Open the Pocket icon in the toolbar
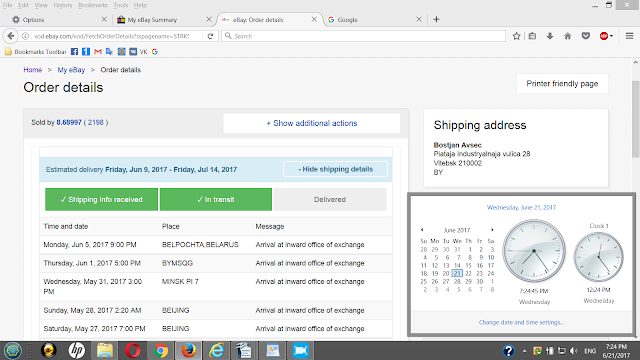640x360 pixels. 586,36
